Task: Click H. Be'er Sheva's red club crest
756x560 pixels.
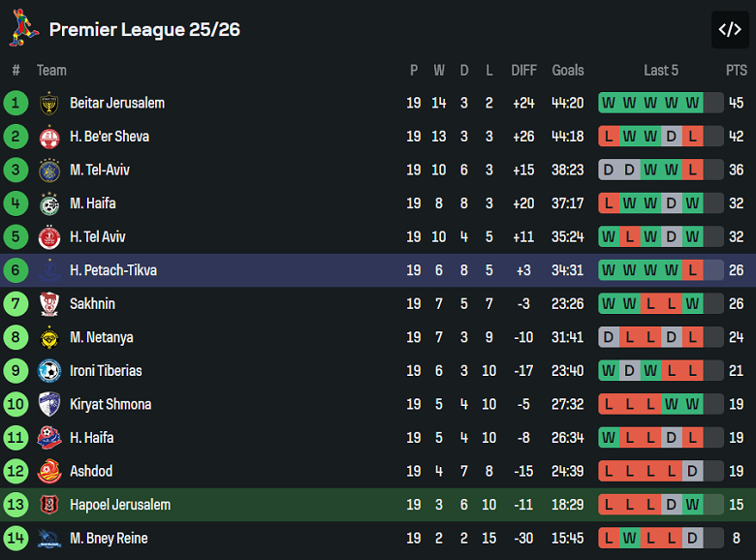Action: click(49, 137)
